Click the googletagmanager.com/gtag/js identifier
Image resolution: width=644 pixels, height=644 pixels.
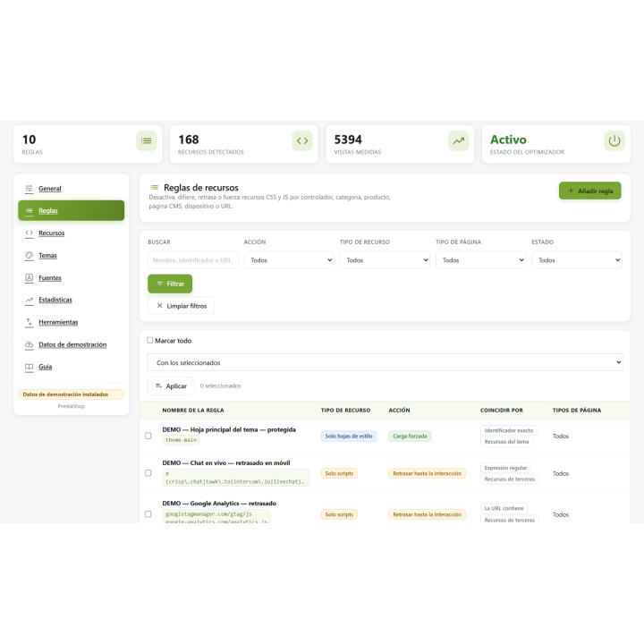(208, 514)
